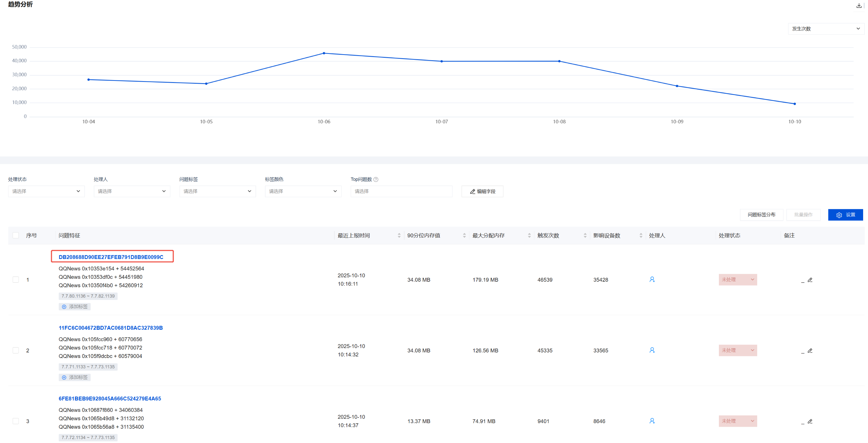Click the Top问题数 input field
Screen dimensions: 868x443
coord(401,191)
